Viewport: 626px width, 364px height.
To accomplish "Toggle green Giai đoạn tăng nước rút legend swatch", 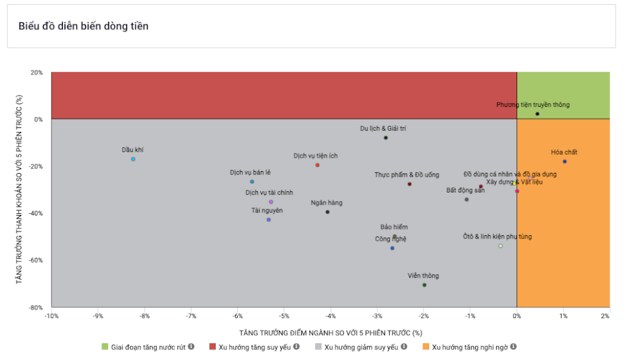I will pos(105,346).
